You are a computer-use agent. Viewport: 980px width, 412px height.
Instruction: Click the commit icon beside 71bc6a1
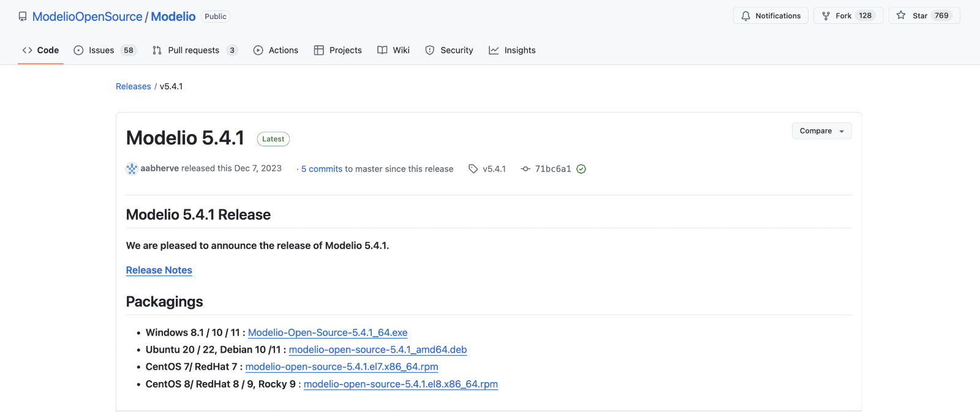coord(526,169)
